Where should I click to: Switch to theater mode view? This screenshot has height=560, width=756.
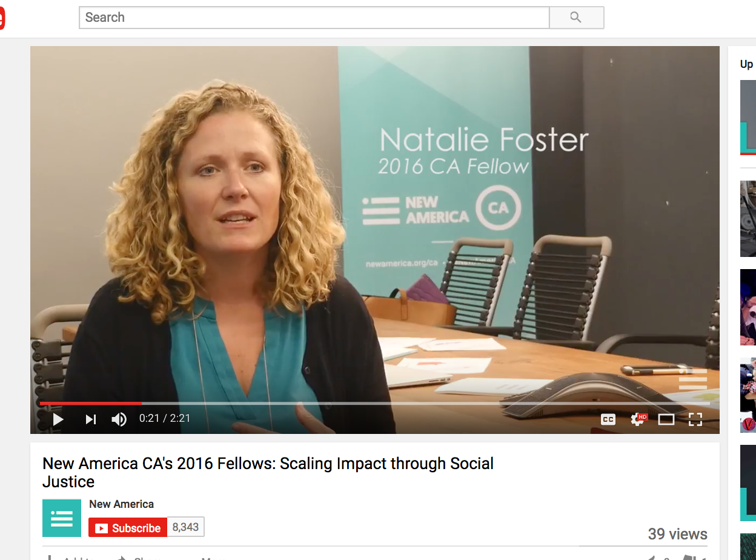666,419
